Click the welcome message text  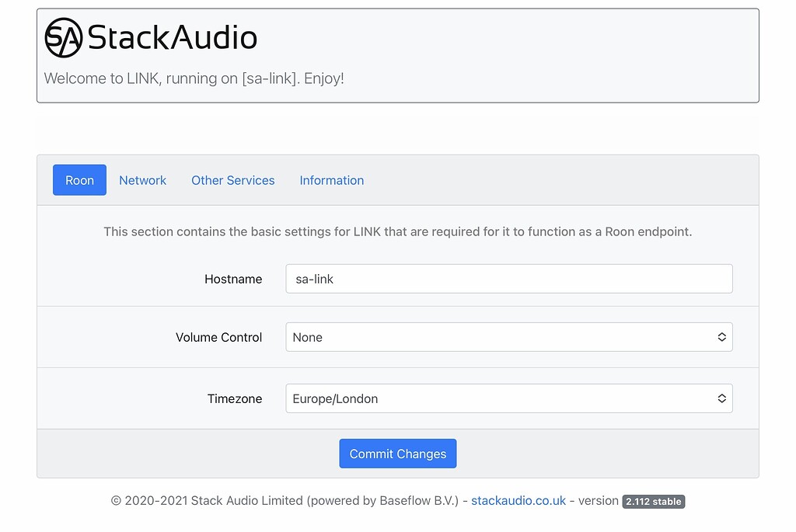192,78
